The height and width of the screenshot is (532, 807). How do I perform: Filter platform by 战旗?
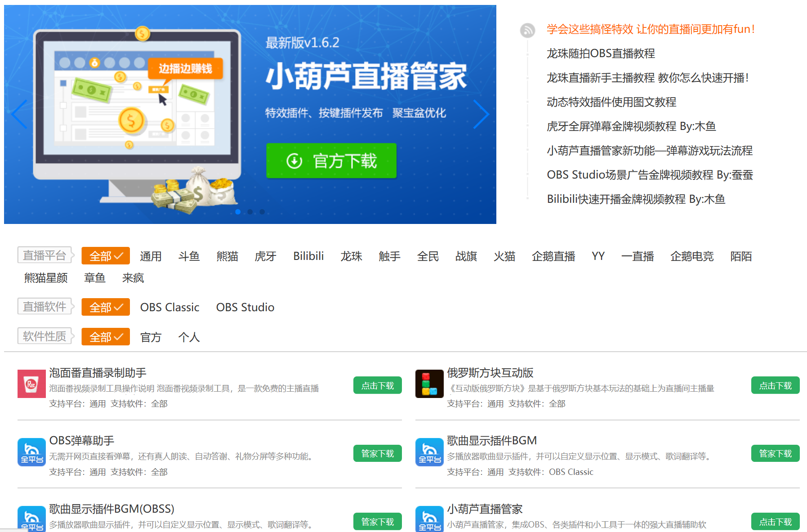[x=466, y=256]
